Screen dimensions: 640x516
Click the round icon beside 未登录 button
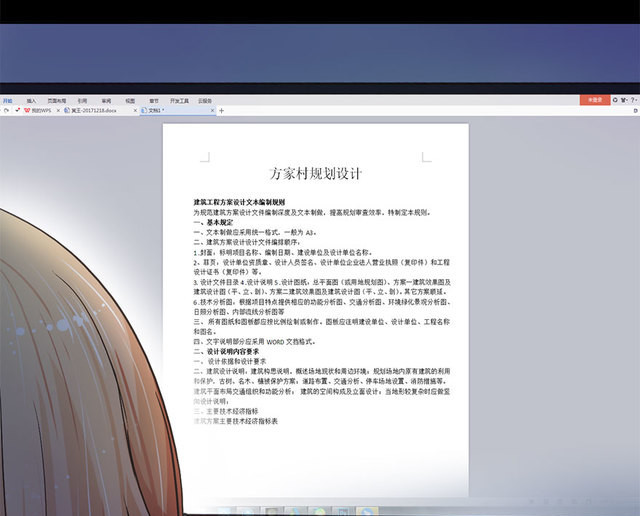coord(613,100)
